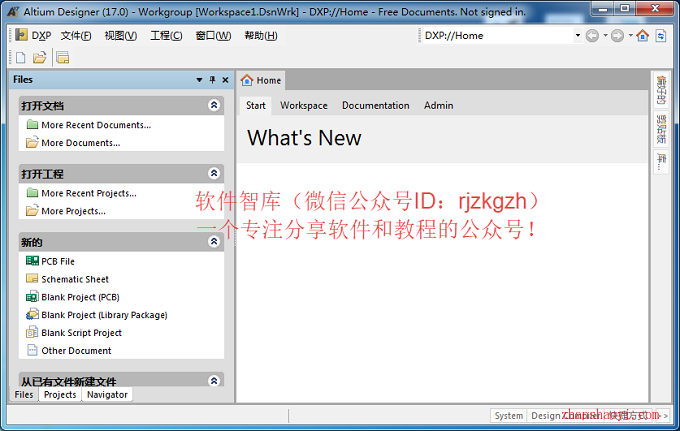Viewport: 680px width, 431px height.
Task: Open the back history dropdown arrow
Action: 605,36
